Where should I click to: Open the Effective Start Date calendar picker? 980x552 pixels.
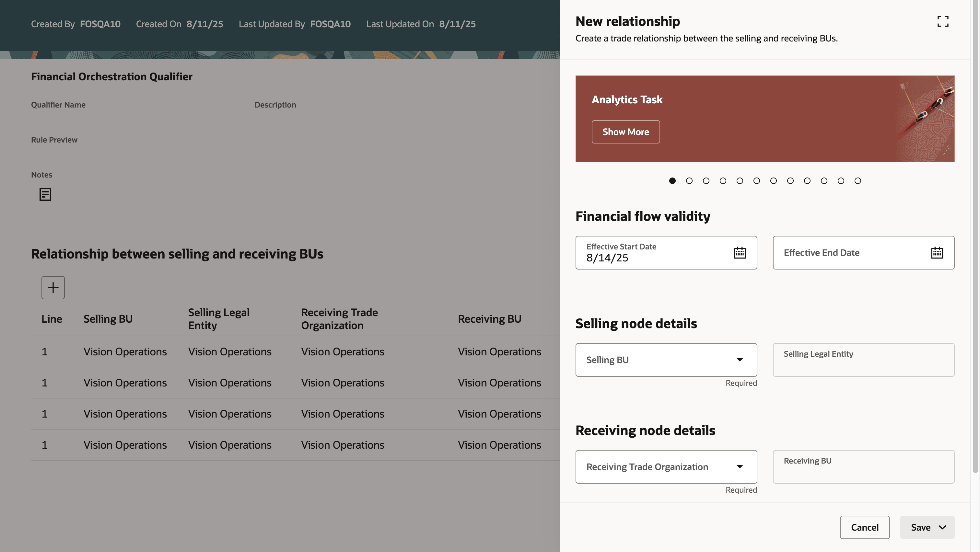click(x=739, y=253)
